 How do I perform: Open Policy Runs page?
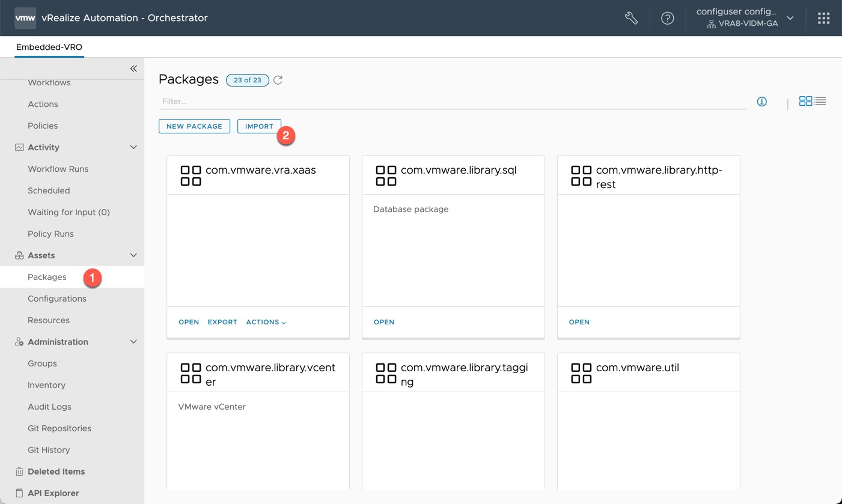pyautogui.click(x=50, y=234)
